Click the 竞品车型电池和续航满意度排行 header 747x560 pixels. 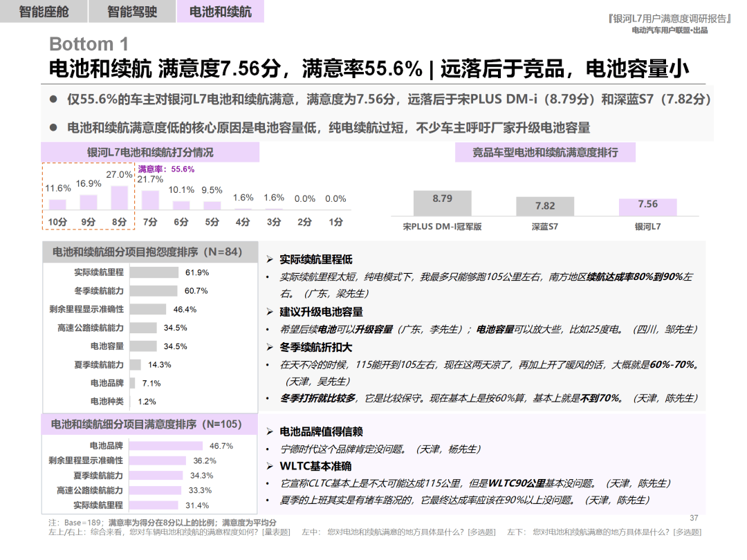point(545,152)
